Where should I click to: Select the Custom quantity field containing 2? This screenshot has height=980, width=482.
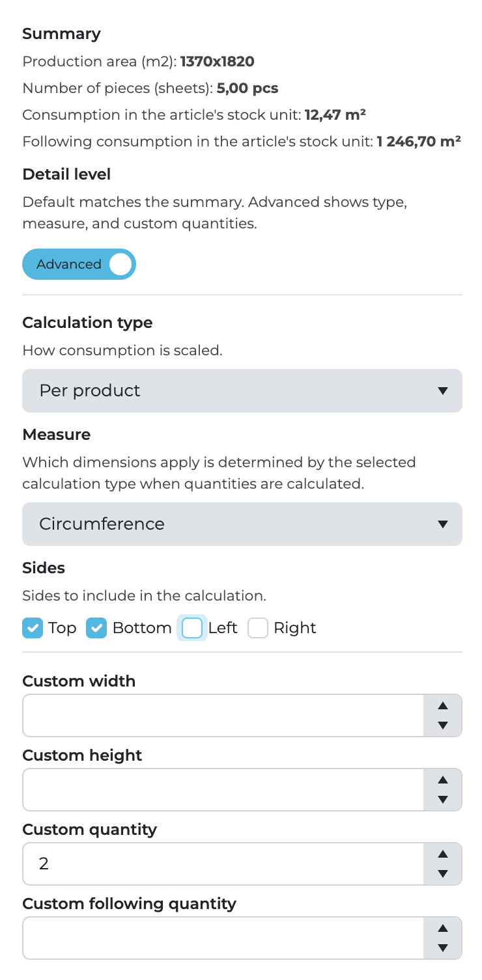coord(223,864)
